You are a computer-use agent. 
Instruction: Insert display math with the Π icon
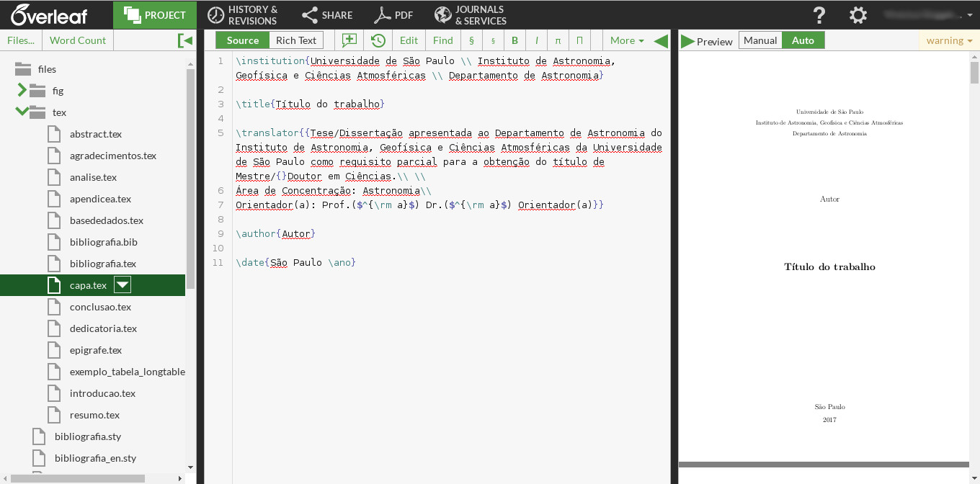[x=579, y=40]
